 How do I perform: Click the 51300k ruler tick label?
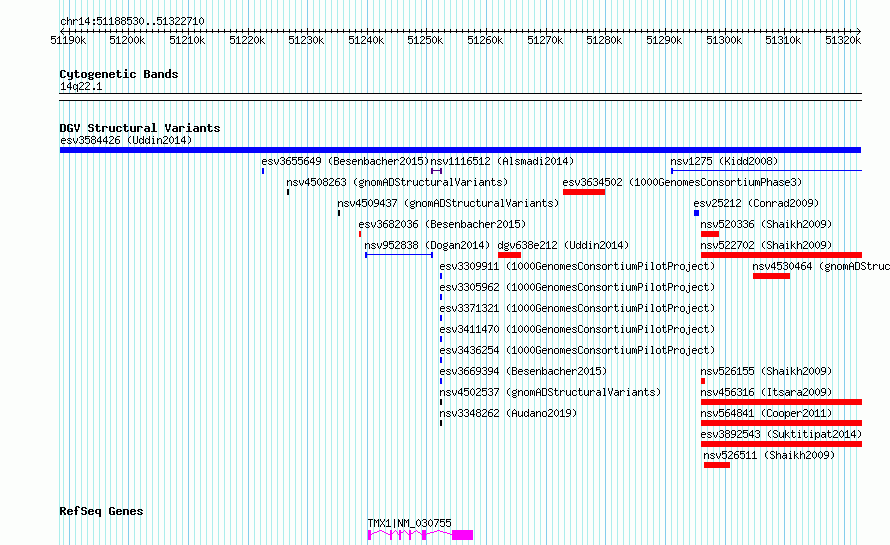(724, 40)
